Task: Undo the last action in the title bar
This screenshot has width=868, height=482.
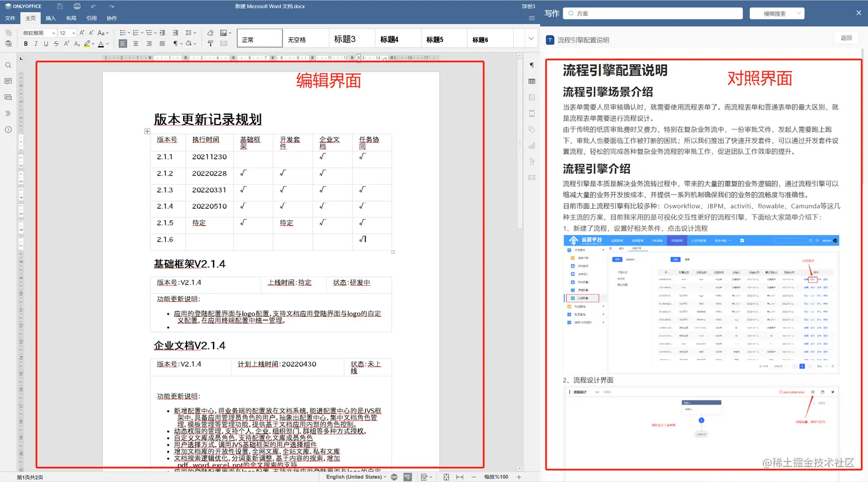Action: tap(93, 6)
